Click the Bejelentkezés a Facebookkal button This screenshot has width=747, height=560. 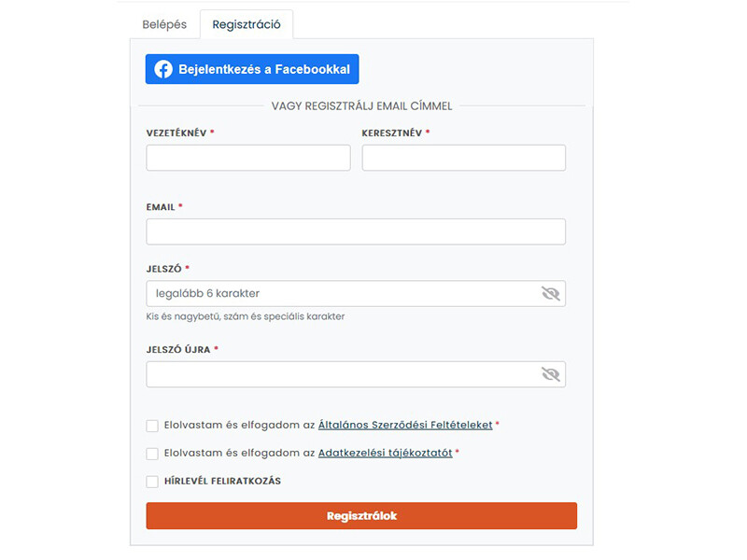click(252, 69)
